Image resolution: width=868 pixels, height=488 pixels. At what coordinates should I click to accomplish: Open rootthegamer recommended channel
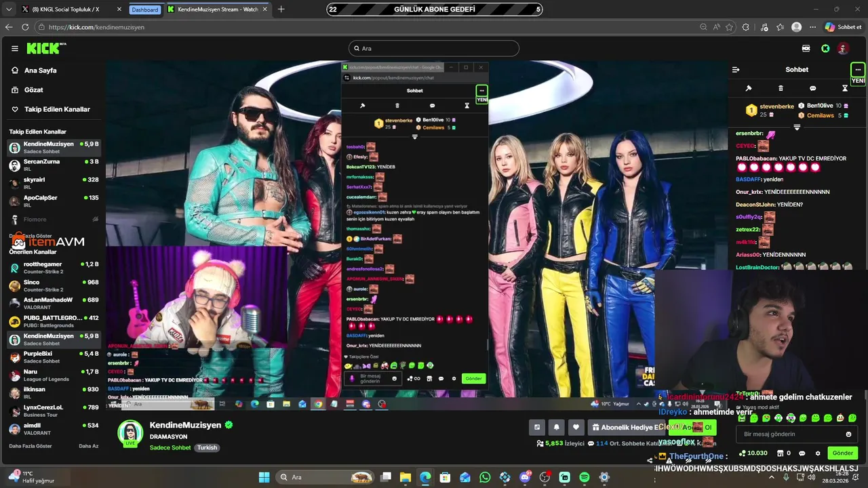coord(54,268)
